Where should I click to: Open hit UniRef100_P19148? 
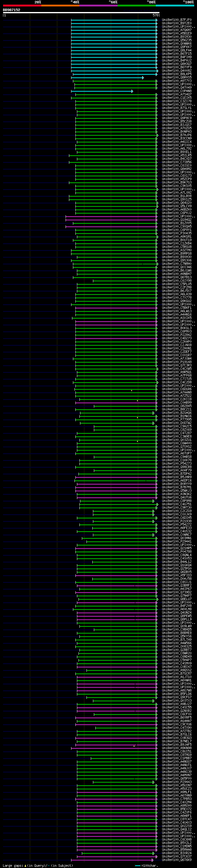point(176,362)
